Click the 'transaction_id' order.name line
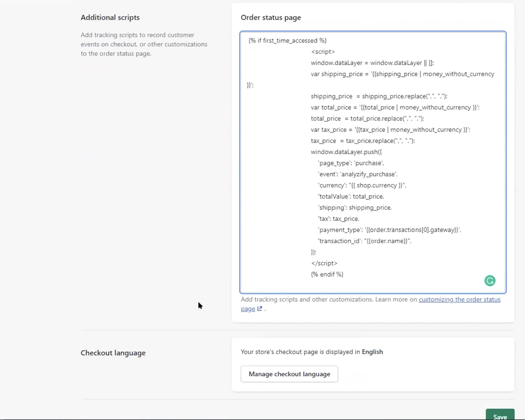525x420 pixels. [x=364, y=241]
